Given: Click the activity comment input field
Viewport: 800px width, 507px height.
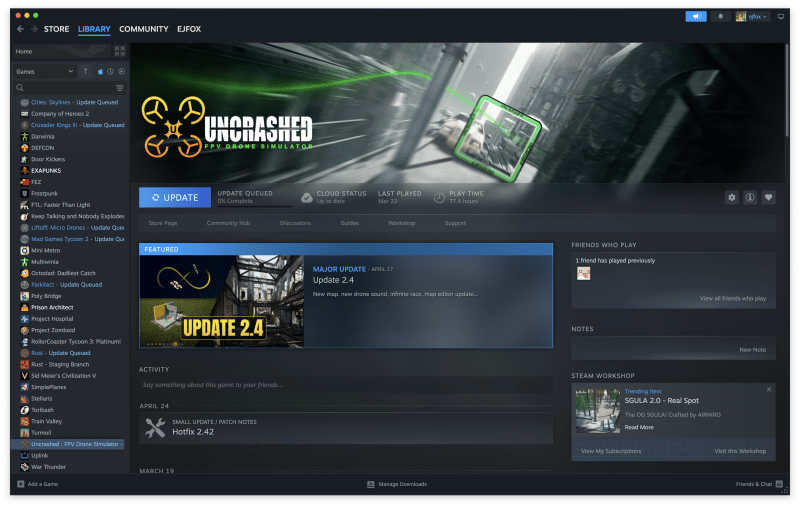Looking at the screenshot, I should click(346, 385).
